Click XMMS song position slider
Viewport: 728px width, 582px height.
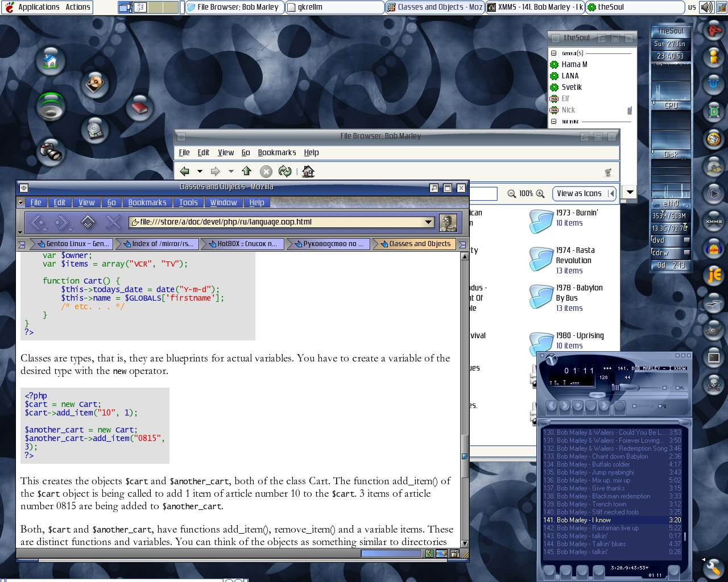pos(597,395)
